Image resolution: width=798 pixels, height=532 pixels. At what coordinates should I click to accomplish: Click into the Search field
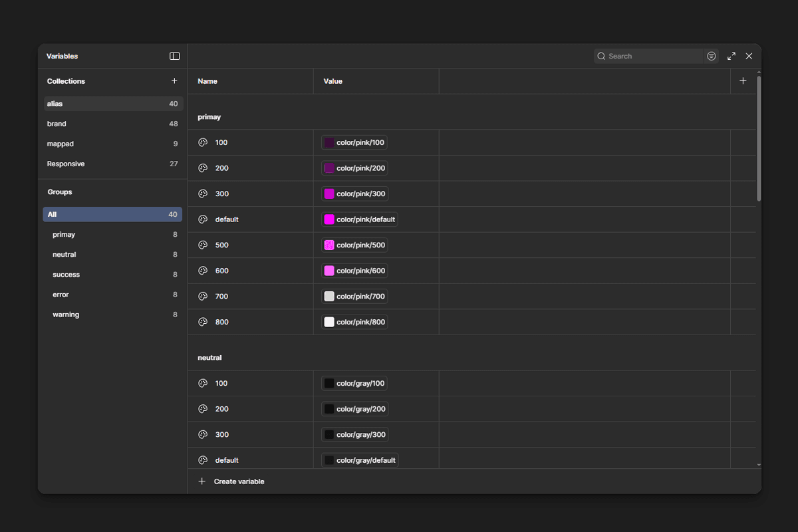pos(652,57)
